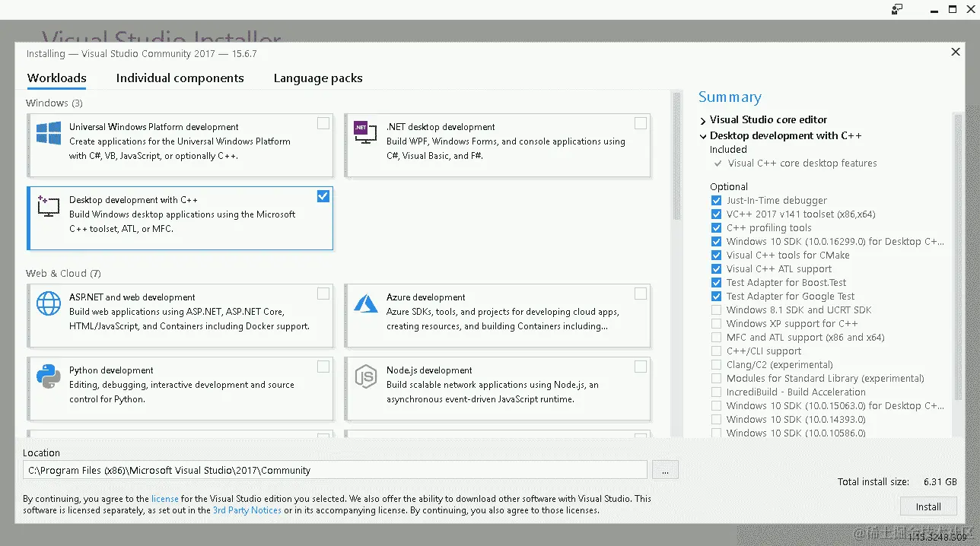Uncheck Visual C++ tools for CMake
This screenshot has height=546, width=980.
(x=716, y=256)
